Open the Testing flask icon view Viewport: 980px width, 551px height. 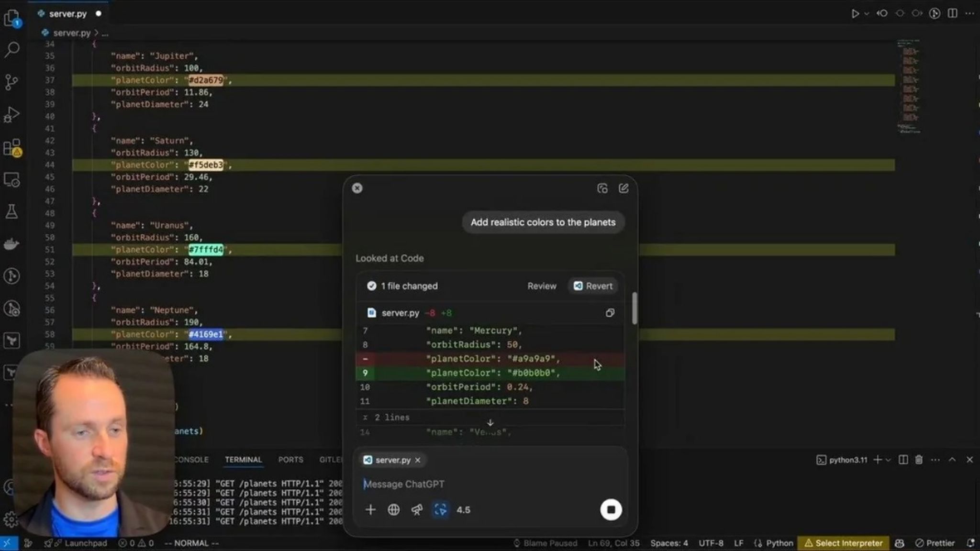(11, 211)
